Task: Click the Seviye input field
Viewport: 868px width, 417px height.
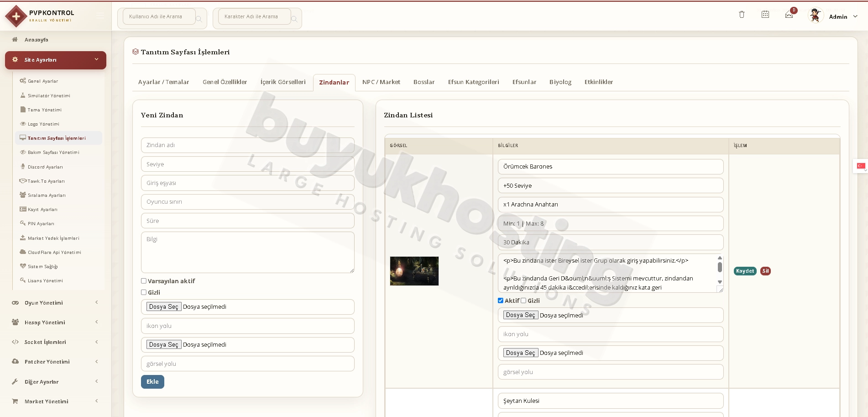Action: (248, 164)
